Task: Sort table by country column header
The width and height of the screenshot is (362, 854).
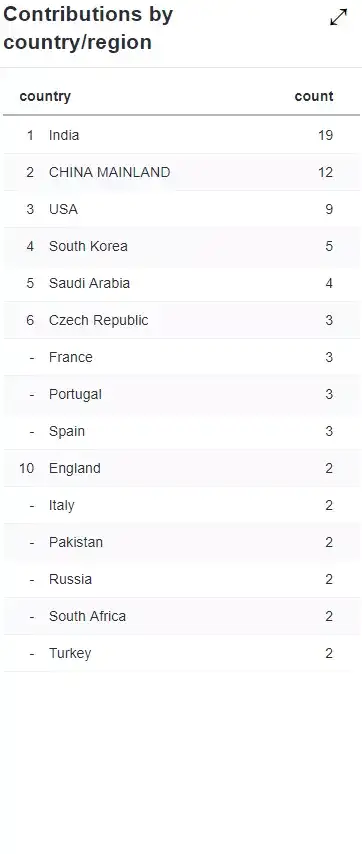Action: [45, 96]
